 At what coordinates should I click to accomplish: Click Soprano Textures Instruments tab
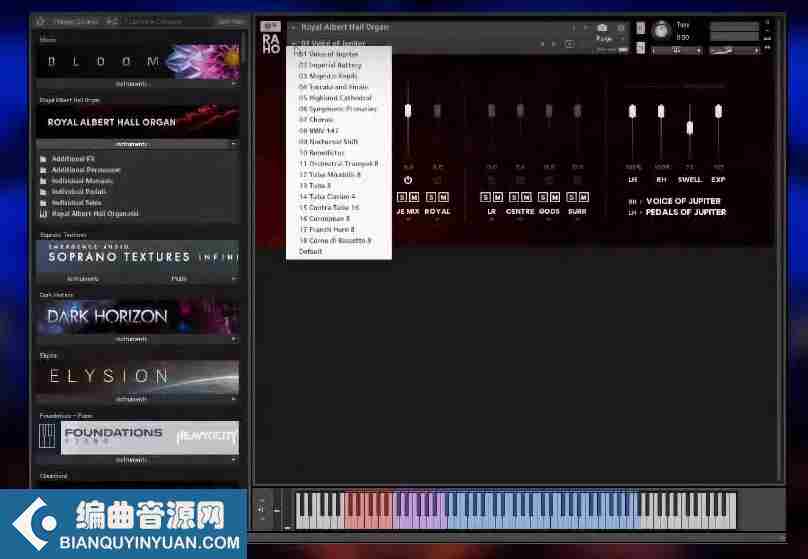pyautogui.click(x=83, y=279)
